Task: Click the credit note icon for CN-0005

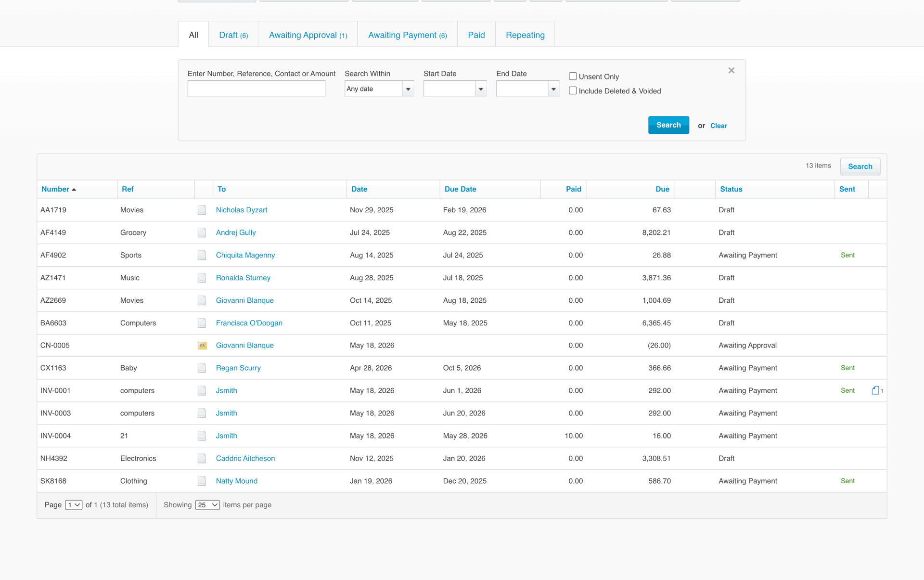Action: [x=202, y=346]
